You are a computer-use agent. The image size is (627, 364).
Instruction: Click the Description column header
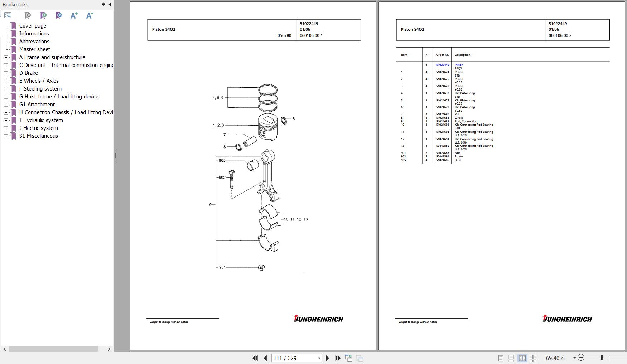[462, 55]
